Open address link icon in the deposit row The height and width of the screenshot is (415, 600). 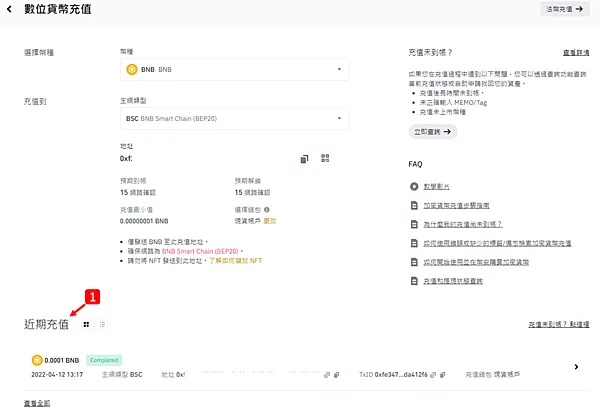pos(327,375)
